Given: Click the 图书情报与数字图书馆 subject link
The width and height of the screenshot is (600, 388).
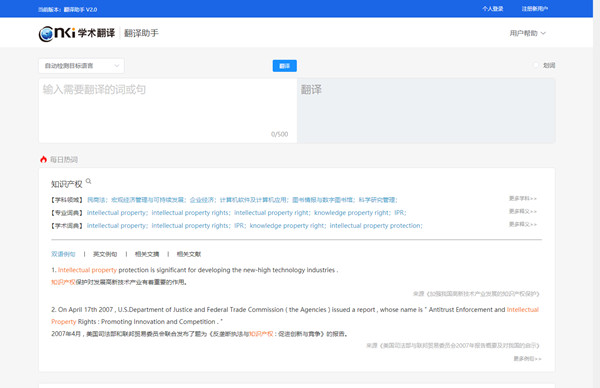Looking at the screenshot, I should [x=323, y=200].
